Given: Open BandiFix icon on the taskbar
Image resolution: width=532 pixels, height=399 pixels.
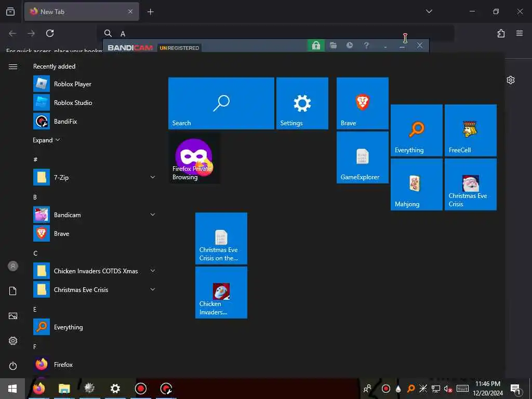Looking at the screenshot, I should [x=166, y=389].
